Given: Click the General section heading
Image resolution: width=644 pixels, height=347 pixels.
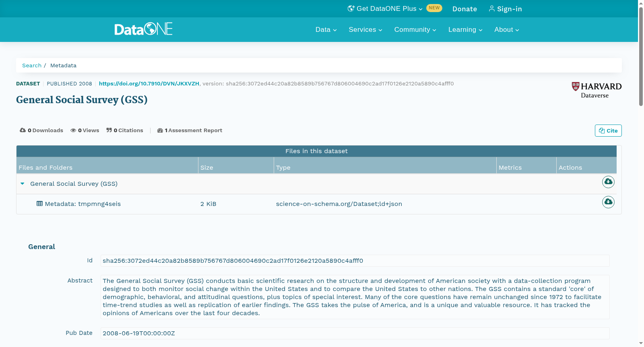Looking at the screenshot, I should (x=41, y=247).
